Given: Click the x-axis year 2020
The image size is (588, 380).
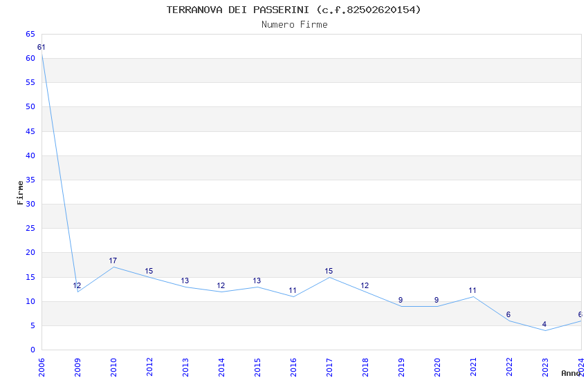Looking at the screenshot, I should click(437, 368).
